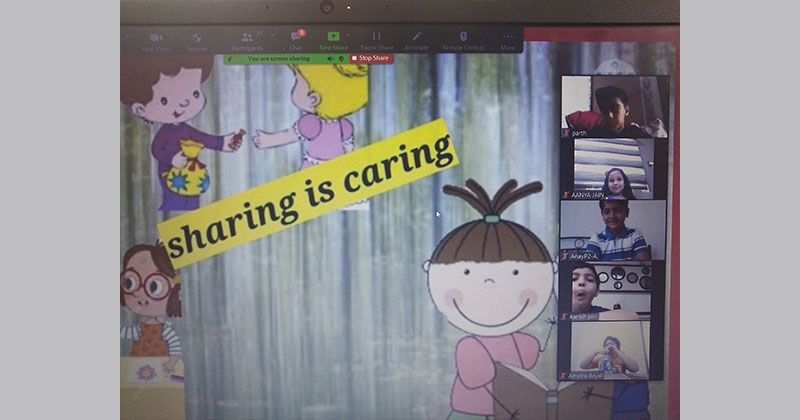Select the Annotate pencil tool
Screen dimensions: 800x420
click(x=416, y=38)
